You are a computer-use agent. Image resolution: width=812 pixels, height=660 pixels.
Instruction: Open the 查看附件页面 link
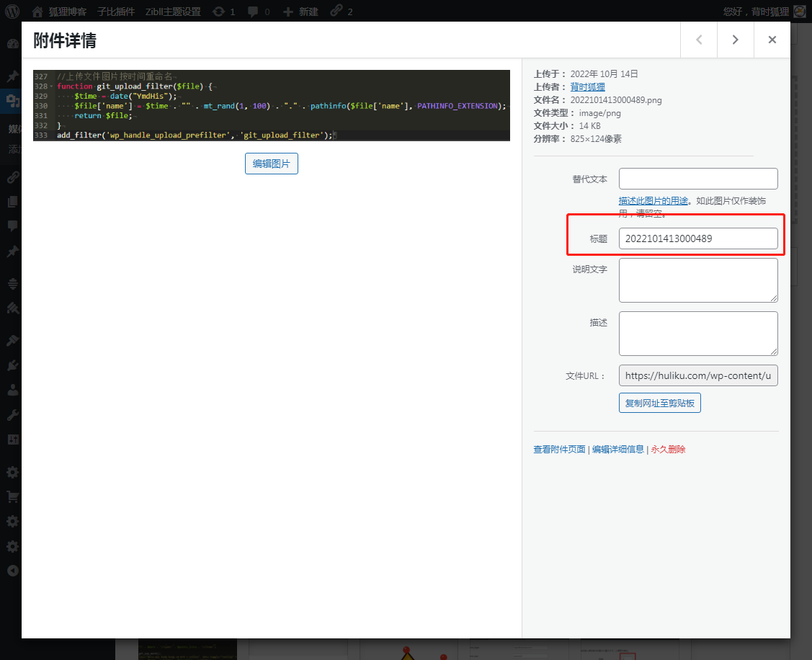click(559, 449)
